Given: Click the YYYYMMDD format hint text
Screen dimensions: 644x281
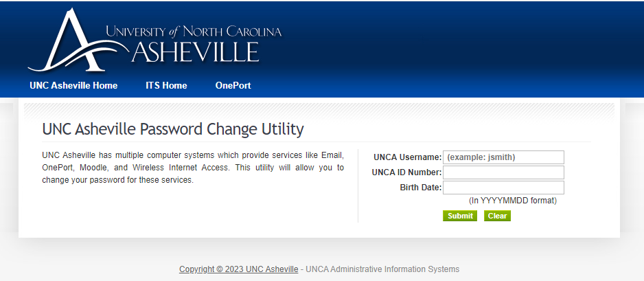Looking at the screenshot, I should [x=512, y=201].
